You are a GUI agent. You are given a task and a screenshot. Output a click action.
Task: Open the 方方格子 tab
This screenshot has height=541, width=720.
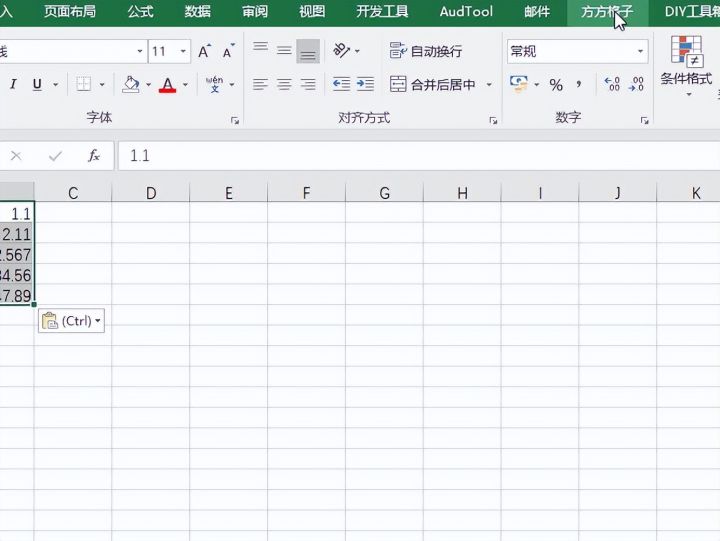click(x=607, y=11)
